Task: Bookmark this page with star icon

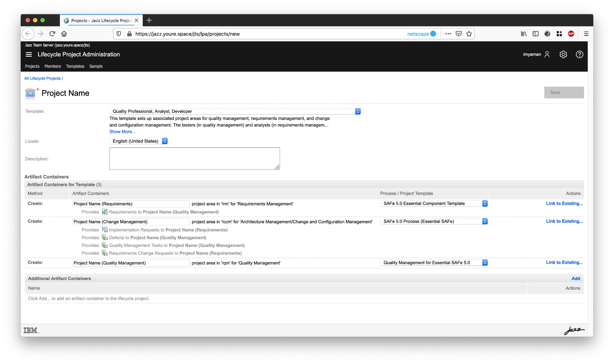Action: pyautogui.click(x=469, y=34)
